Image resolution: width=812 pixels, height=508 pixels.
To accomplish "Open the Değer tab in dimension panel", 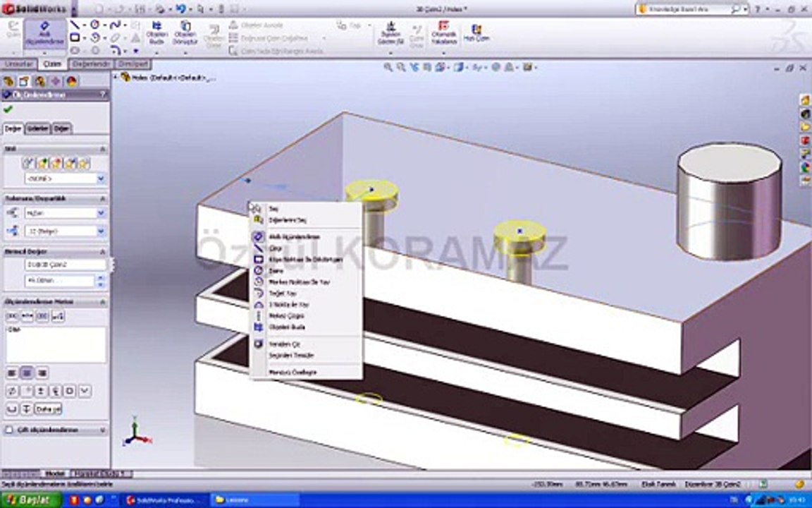I will coord(13,128).
